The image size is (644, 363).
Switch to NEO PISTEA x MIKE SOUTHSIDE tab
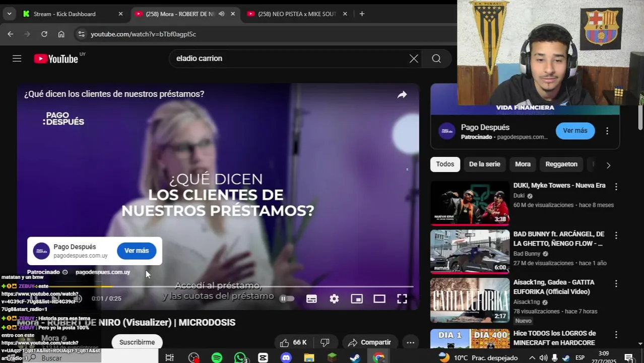[x=297, y=14]
